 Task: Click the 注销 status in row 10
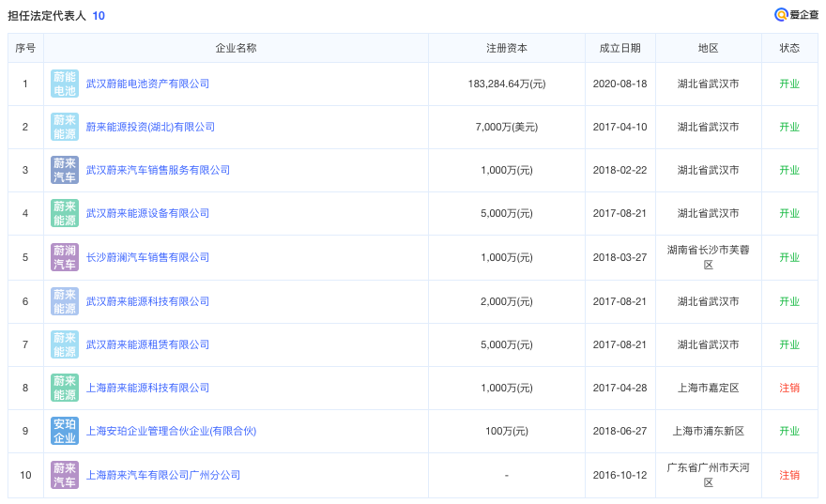(789, 475)
